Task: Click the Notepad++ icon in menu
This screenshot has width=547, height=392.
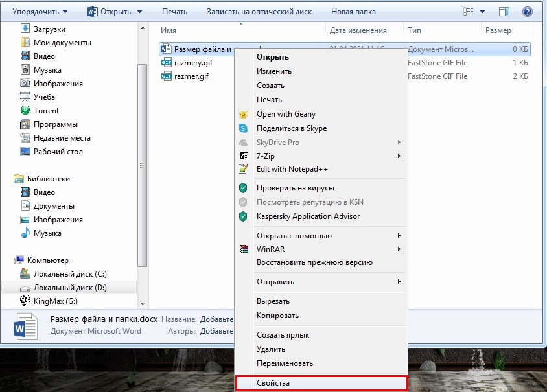Action: click(x=244, y=169)
